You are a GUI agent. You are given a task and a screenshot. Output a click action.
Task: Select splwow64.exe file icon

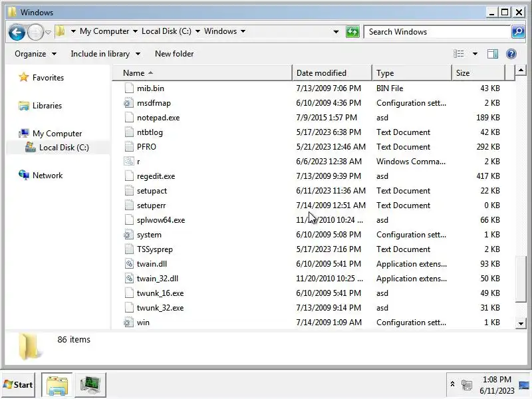click(129, 220)
